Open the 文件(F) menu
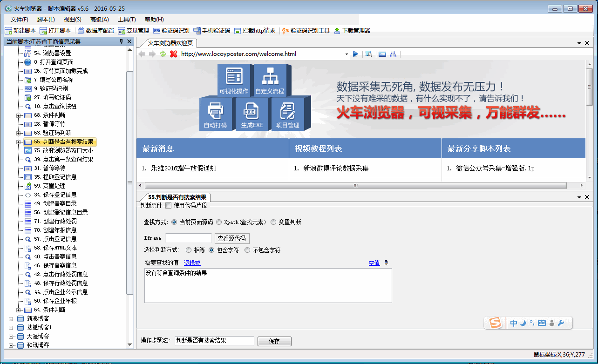Image resolution: width=598 pixels, height=364 pixels. (x=20, y=19)
